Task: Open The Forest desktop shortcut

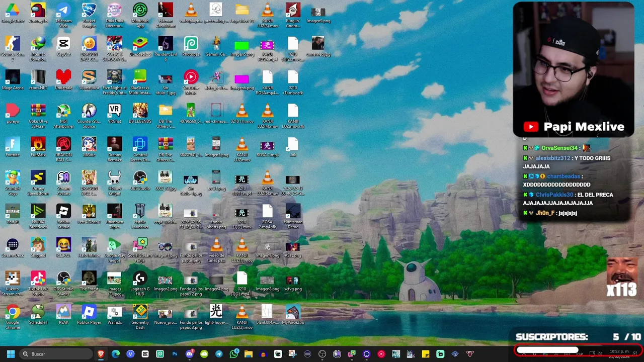Action: pos(89,282)
